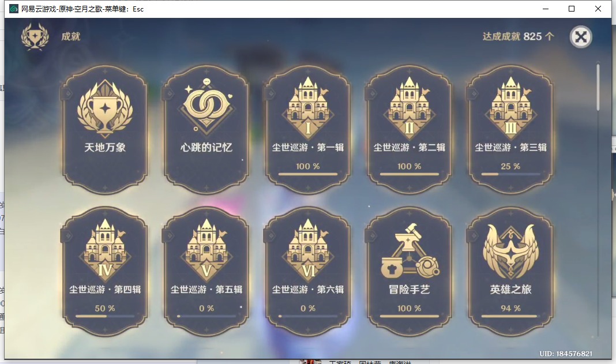Click the progress bar under 尘世巡游·第五辑
Viewport: 616px width, 364px height.
206,316
